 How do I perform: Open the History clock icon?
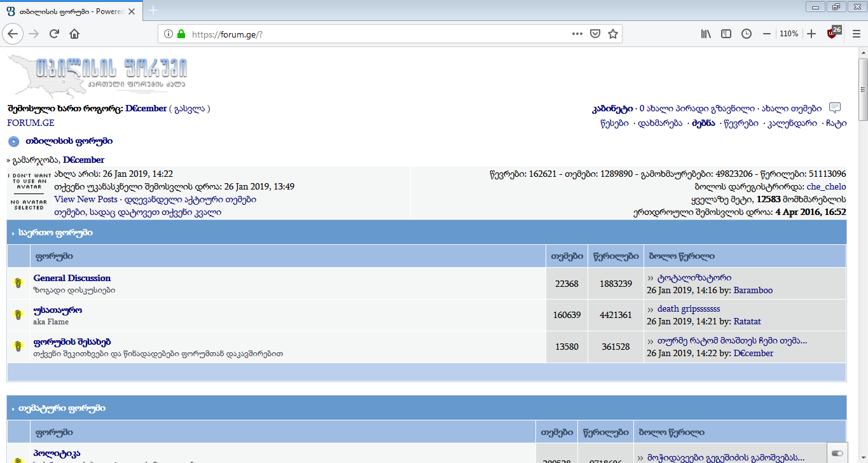pos(747,34)
